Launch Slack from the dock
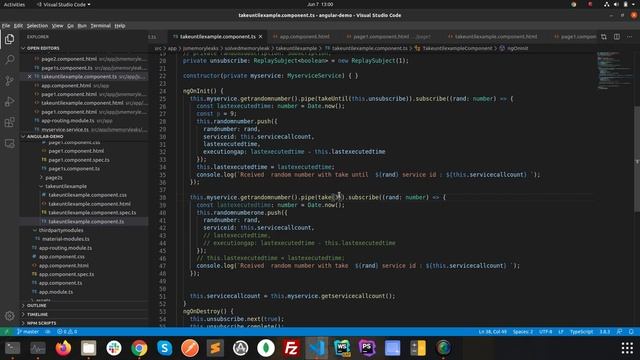The width and height of the screenshot is (640, 360). [x=114, y=348]
